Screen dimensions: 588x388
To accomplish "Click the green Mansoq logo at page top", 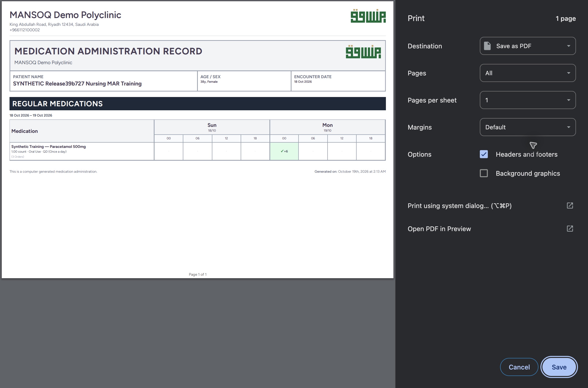I will 368,16.
